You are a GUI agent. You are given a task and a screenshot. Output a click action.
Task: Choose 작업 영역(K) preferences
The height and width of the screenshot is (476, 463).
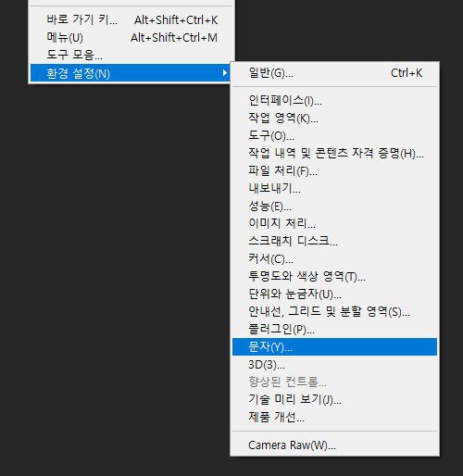pyautogui.click(x=334, y=118)
